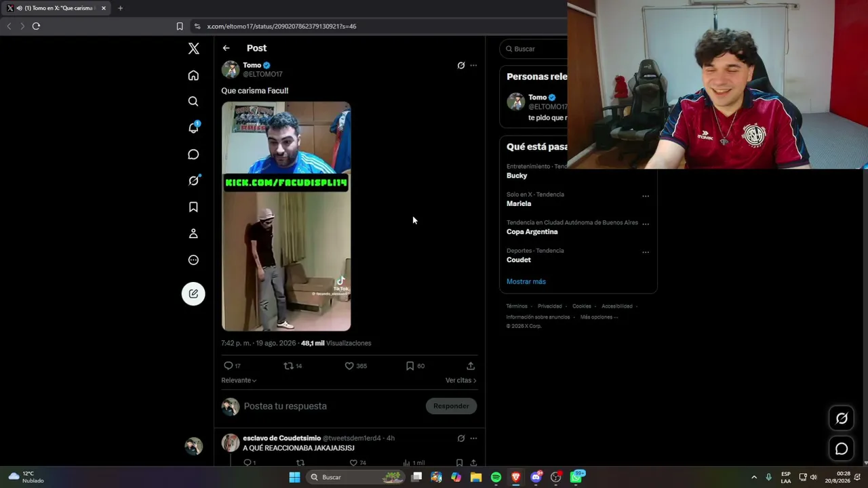Select the Tomo en X browser tab

pos(57,8)
